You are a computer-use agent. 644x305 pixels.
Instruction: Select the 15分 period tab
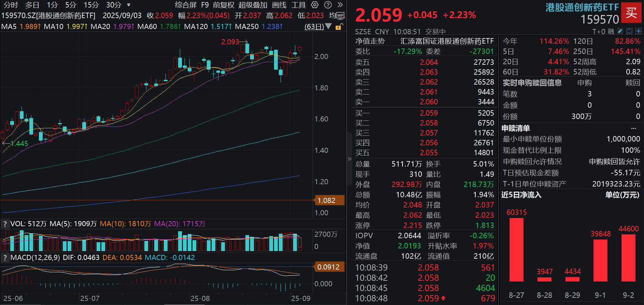click(91, 5)
